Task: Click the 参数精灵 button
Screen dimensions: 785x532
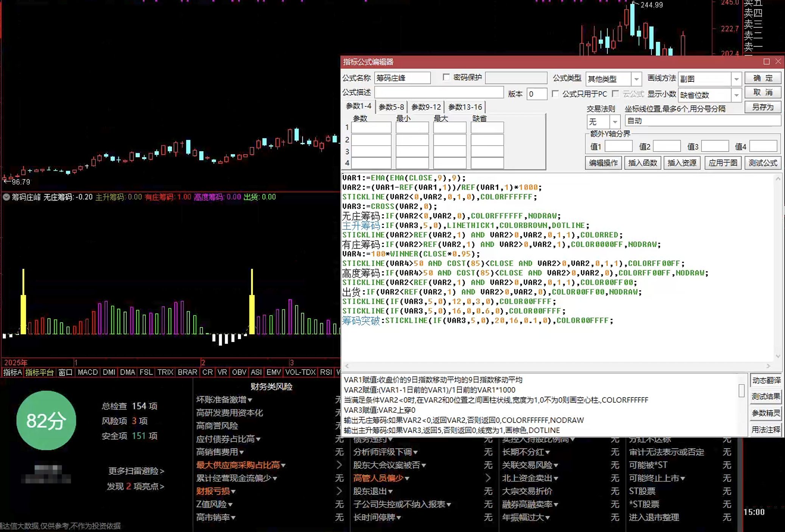Action: coord(766,413)
